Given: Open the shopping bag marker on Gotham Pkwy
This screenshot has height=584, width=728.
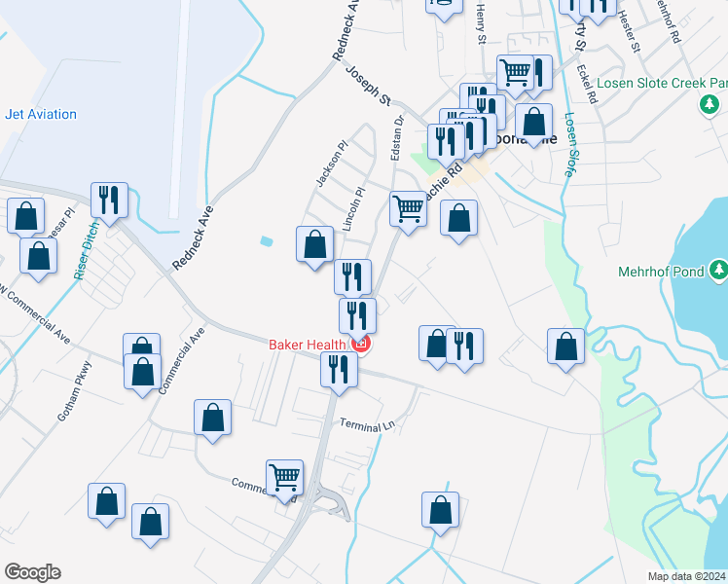Looking at the screenshot, I should [x=142, y=376].
